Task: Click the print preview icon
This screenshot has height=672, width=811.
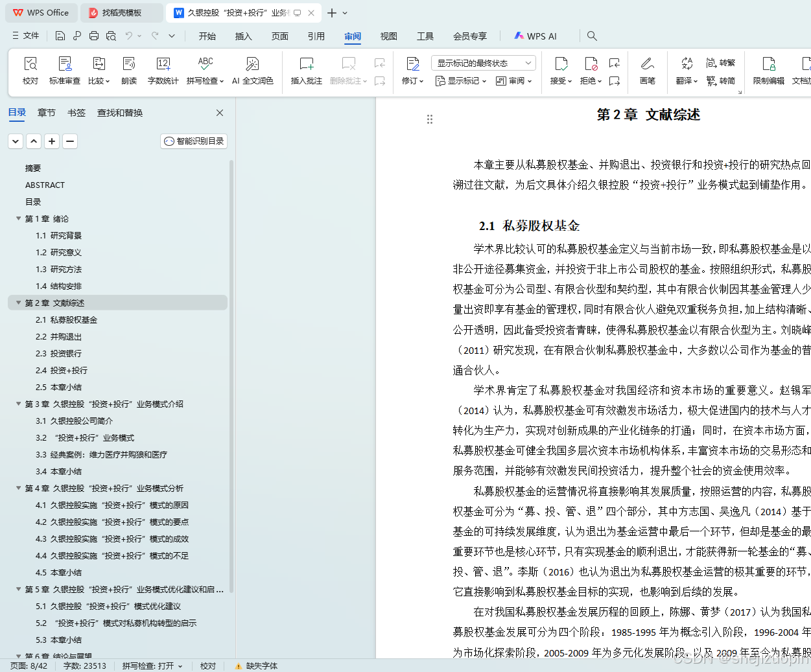Action: (x=111, y=36)
